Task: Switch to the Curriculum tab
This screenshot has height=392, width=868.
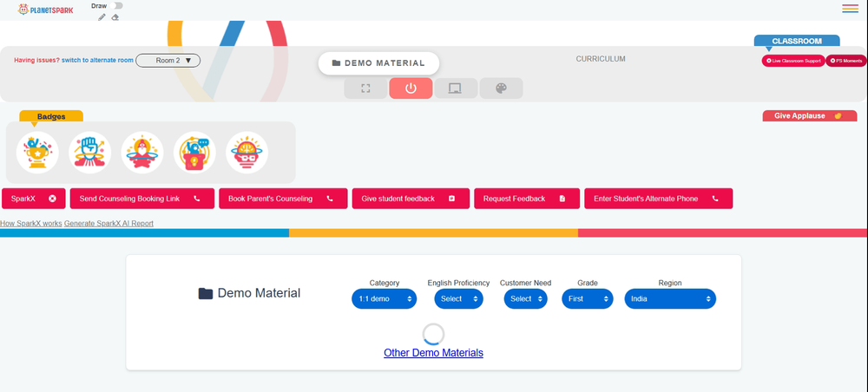Action: point(601,59)
